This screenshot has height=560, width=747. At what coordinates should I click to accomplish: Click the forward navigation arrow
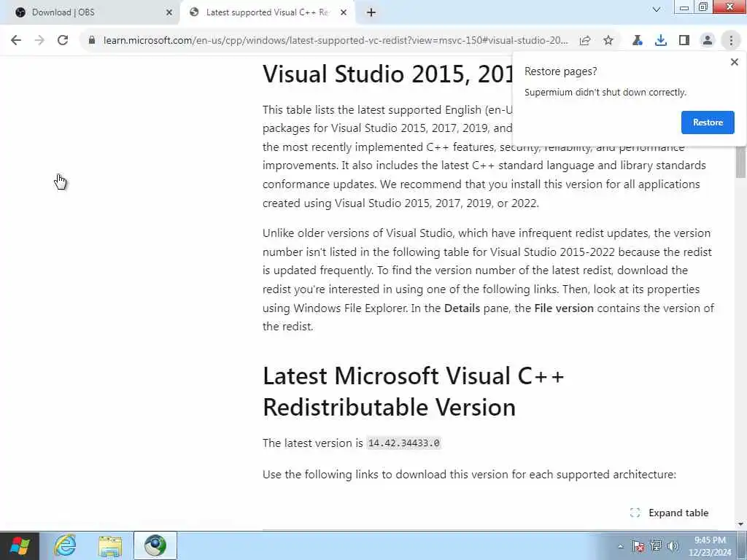point(39,41)
